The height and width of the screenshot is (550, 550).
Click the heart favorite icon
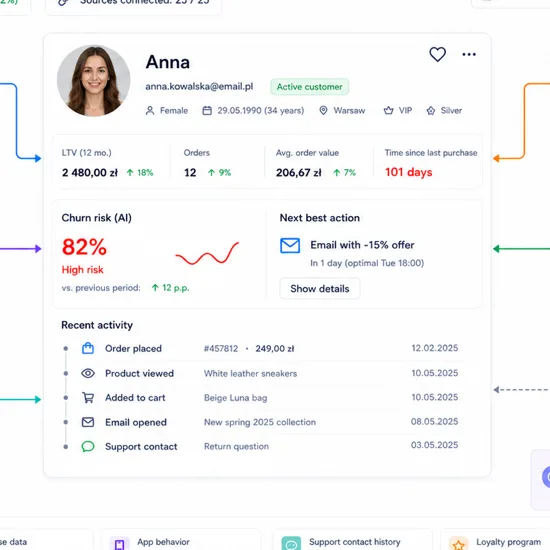click(437, 54)
